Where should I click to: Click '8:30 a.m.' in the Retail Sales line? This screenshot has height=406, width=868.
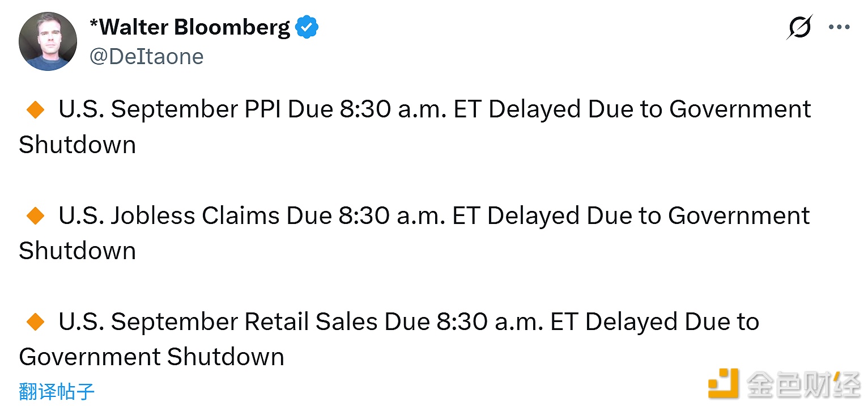(x=490, y=322)
